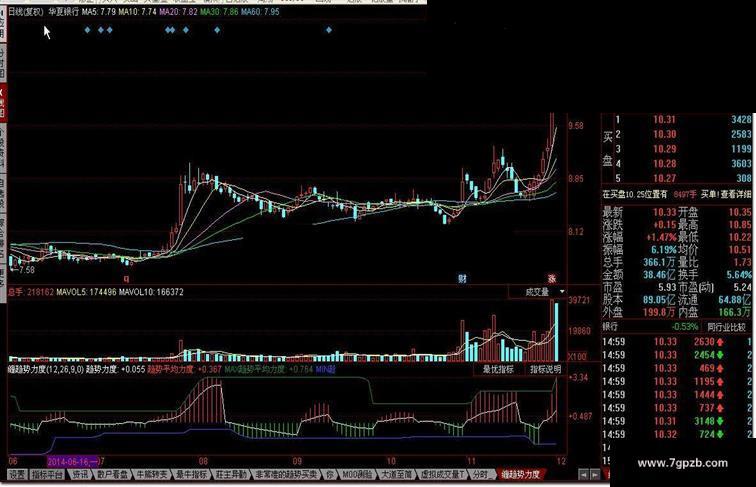Click the first blue diamond signal marker
This screenshot has height=487, width=756.
87,30
